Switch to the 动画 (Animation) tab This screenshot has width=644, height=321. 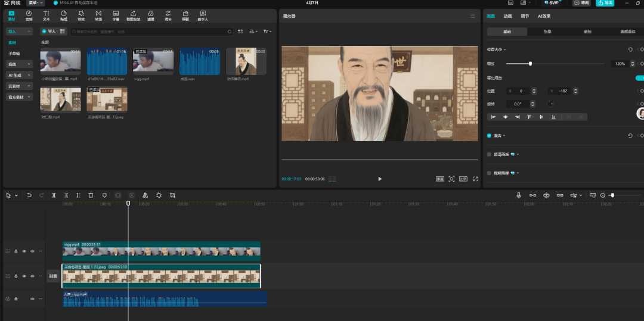tap(507, 17)
